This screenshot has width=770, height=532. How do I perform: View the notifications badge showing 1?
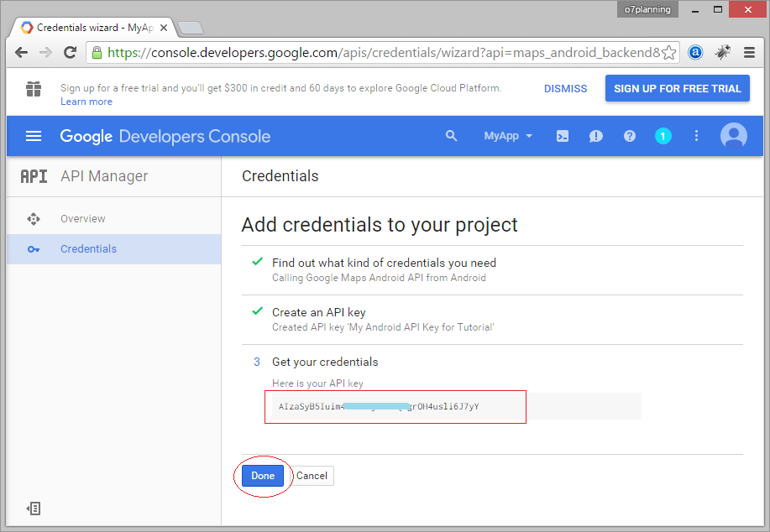[663, 136]
